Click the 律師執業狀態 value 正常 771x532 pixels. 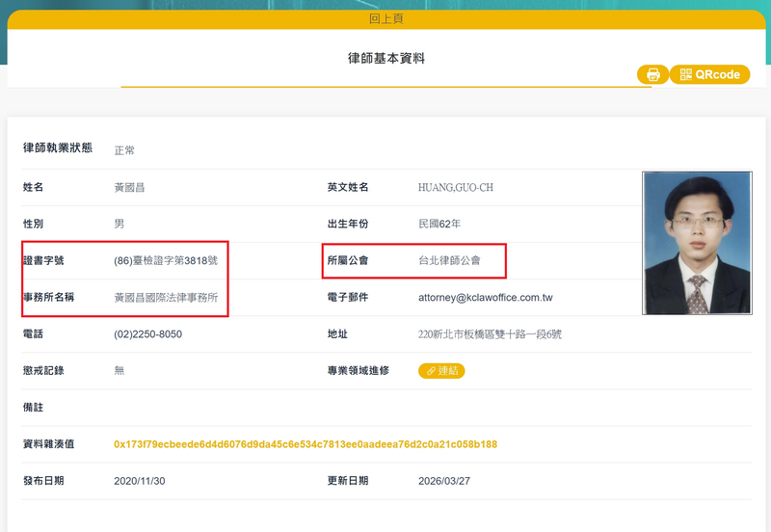tap(124, 150)
